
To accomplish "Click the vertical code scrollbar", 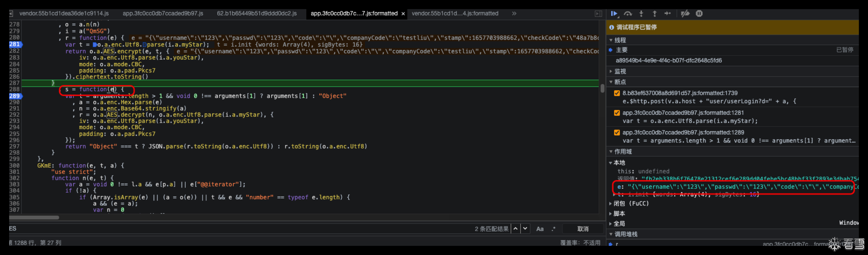I will tap(602, 88).
